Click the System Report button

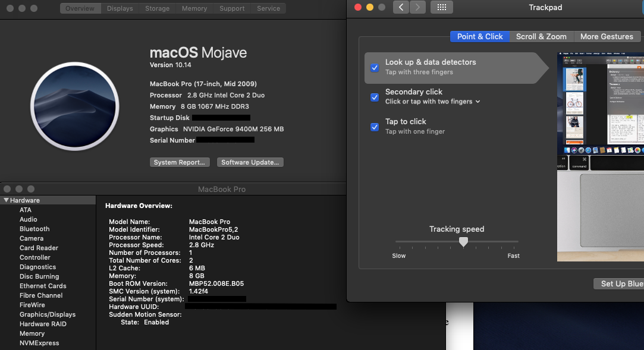coord(180,162)
